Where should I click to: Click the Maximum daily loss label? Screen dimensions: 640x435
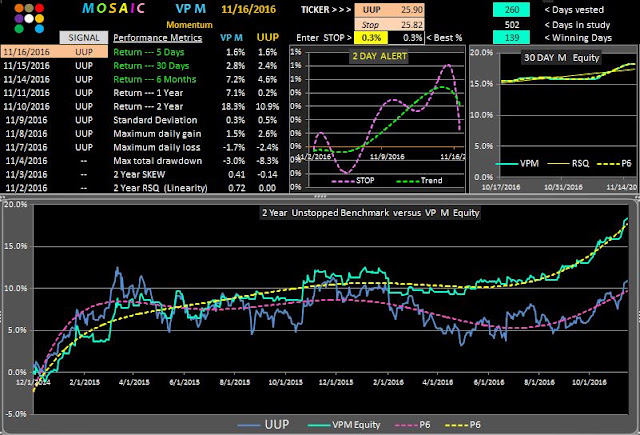click(157, 147)
